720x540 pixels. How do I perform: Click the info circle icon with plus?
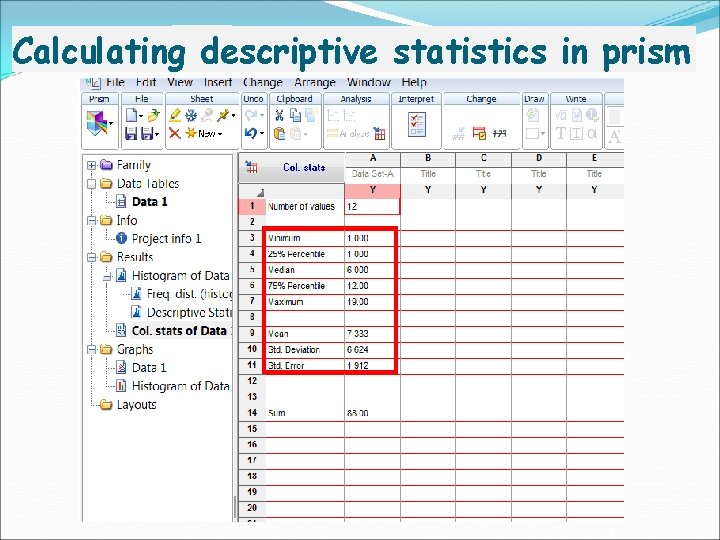pos(592,115)
